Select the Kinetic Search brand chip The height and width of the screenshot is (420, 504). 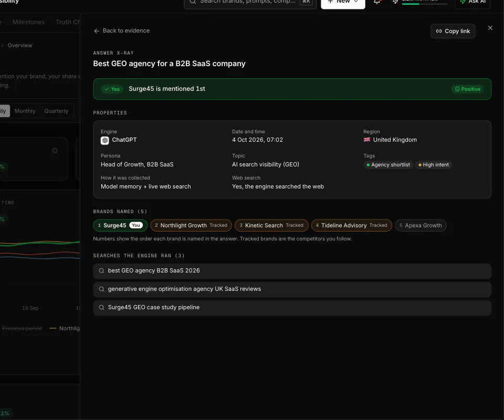click(x=271, y=225)
